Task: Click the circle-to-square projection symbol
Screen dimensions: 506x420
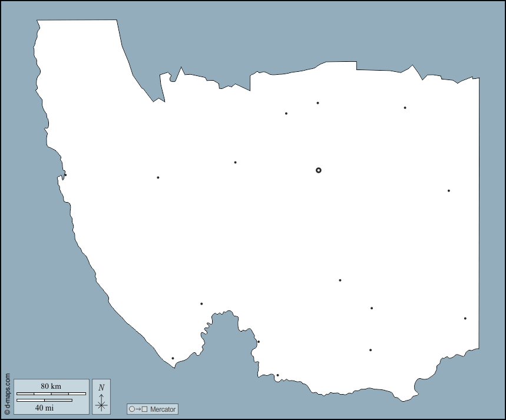Action: click(x=138, y=409)
